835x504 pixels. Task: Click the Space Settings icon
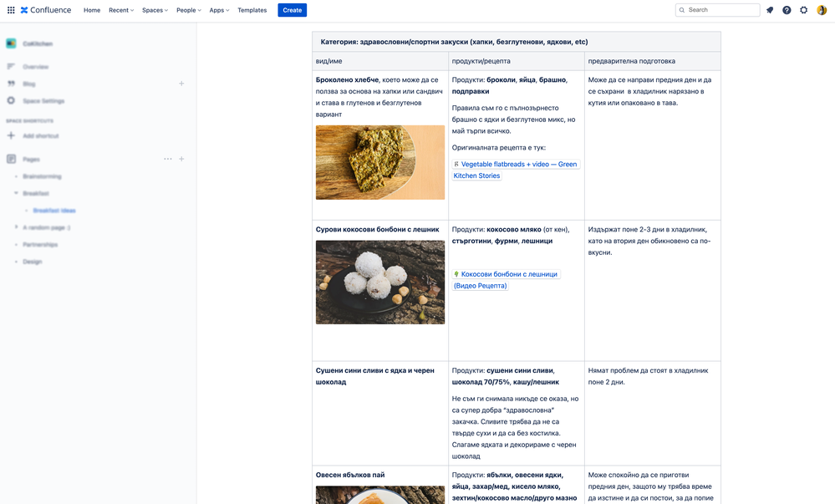pos(11,100)
